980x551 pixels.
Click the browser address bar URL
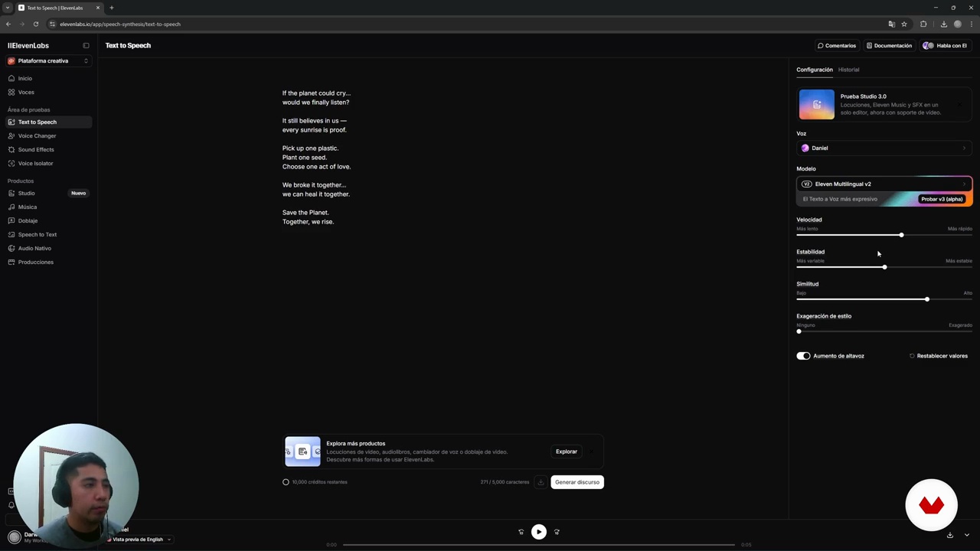[120, 24]
